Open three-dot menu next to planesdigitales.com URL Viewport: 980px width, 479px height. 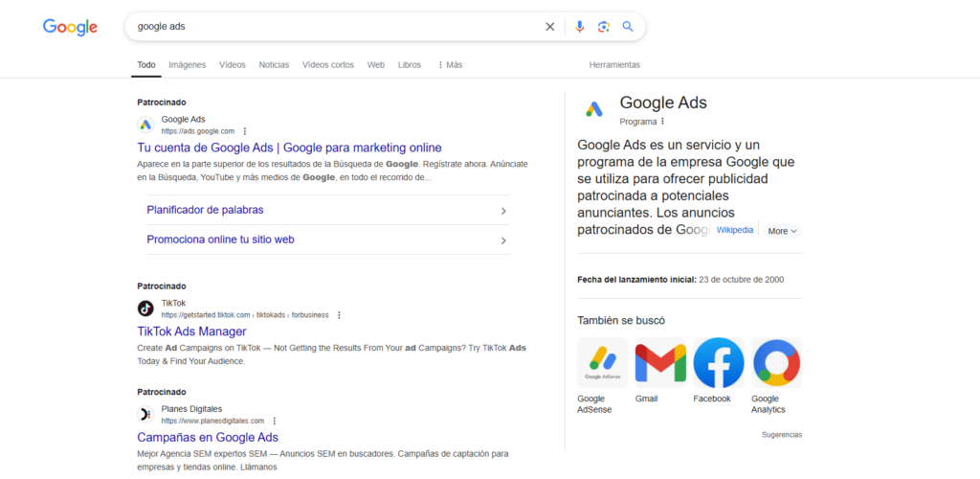tap(275, 421)
